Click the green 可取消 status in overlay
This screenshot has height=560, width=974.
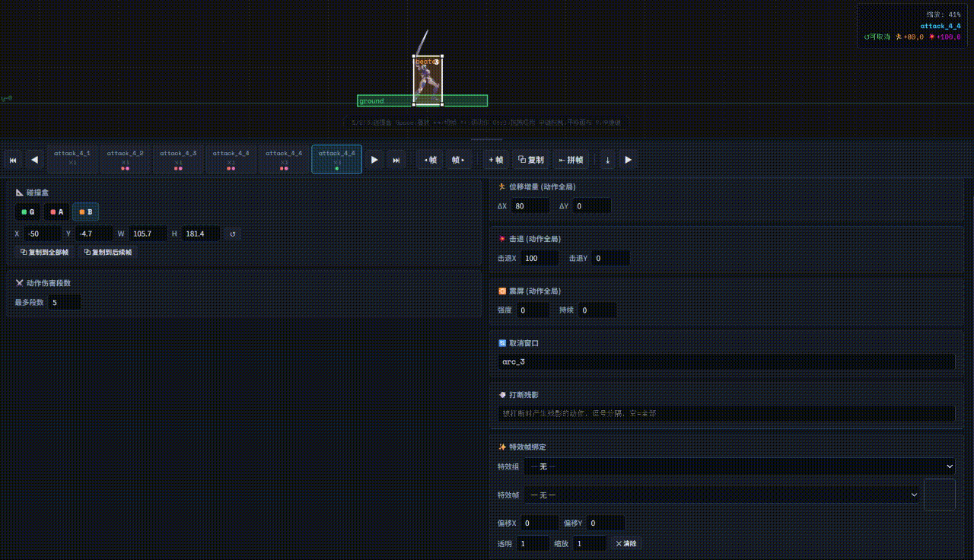click(877, 37)
